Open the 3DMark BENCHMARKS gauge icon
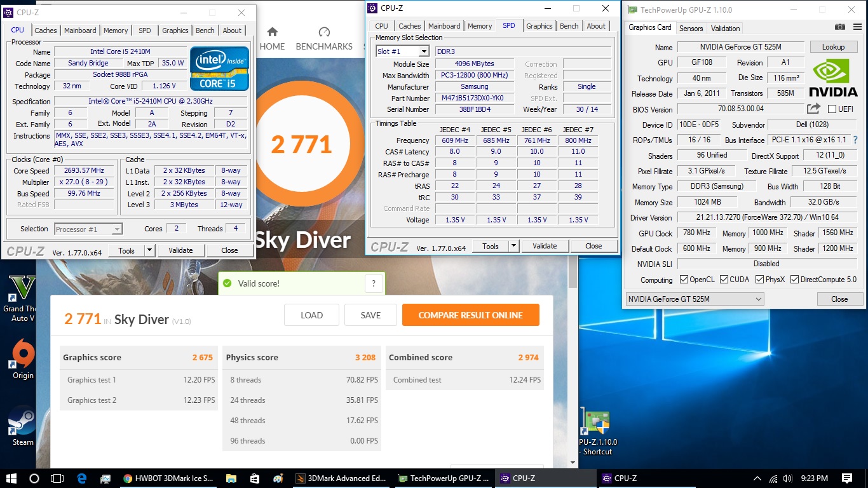Screen dimensions: 868x488 (x=324, y=32)
